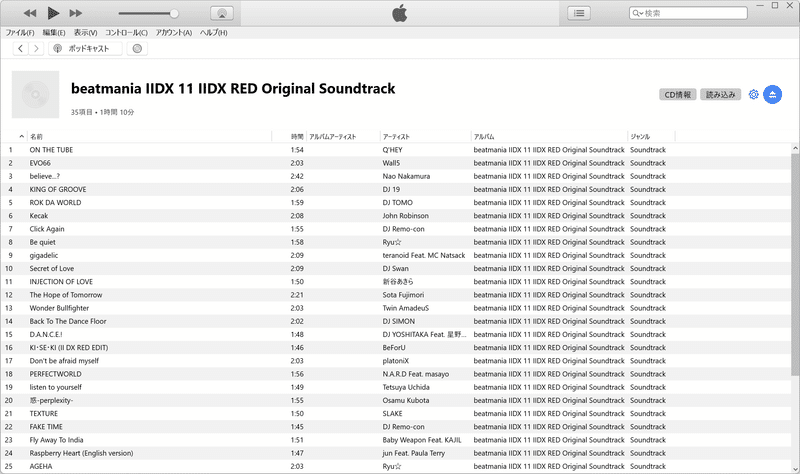Click the vertical scrollbar thumb
The image size is (800, 474).
point(795,264)
